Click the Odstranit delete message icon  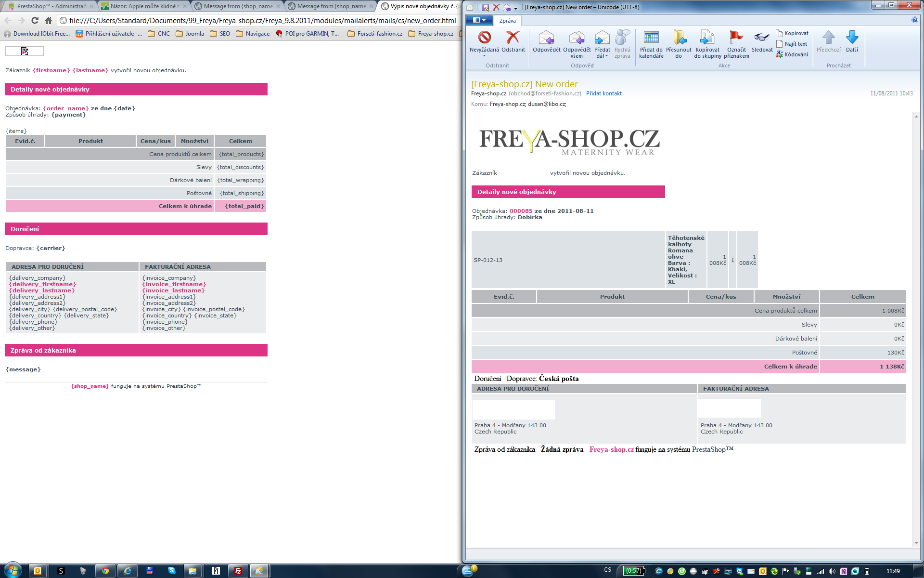click(513, 38)
